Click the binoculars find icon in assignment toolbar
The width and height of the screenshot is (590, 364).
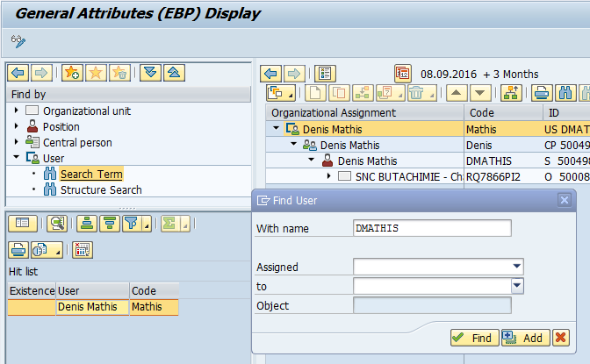coord(566,93)
